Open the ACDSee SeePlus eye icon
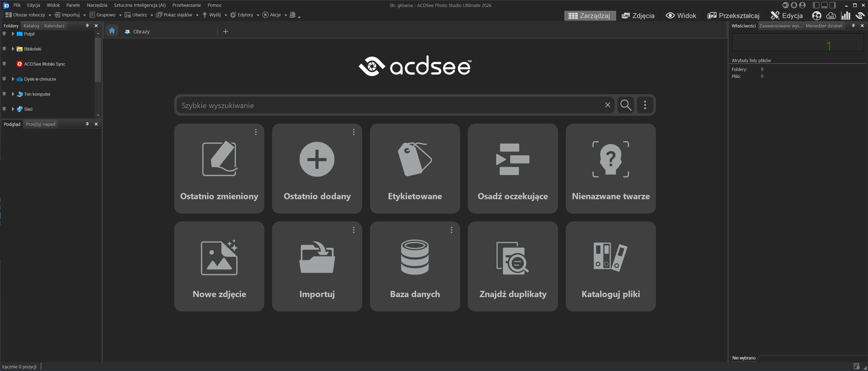Image resolution: width=868 pixels, height=371 pixels. point(860,16)
